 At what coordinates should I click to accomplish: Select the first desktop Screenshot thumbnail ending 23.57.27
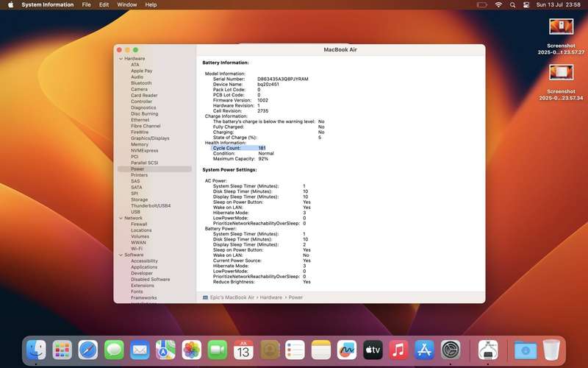point(561,26)
